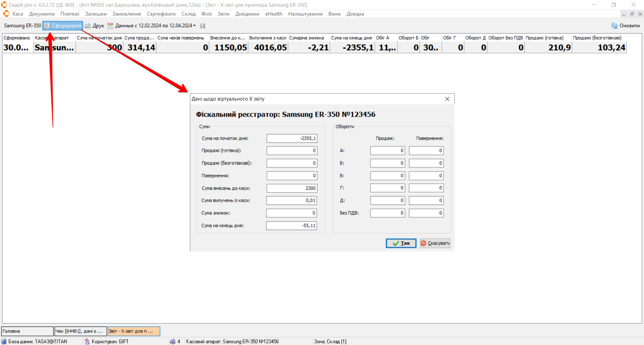Click the database icon in status bar
The height and width of the screenshot is (345, 644).
click(4, 341)
